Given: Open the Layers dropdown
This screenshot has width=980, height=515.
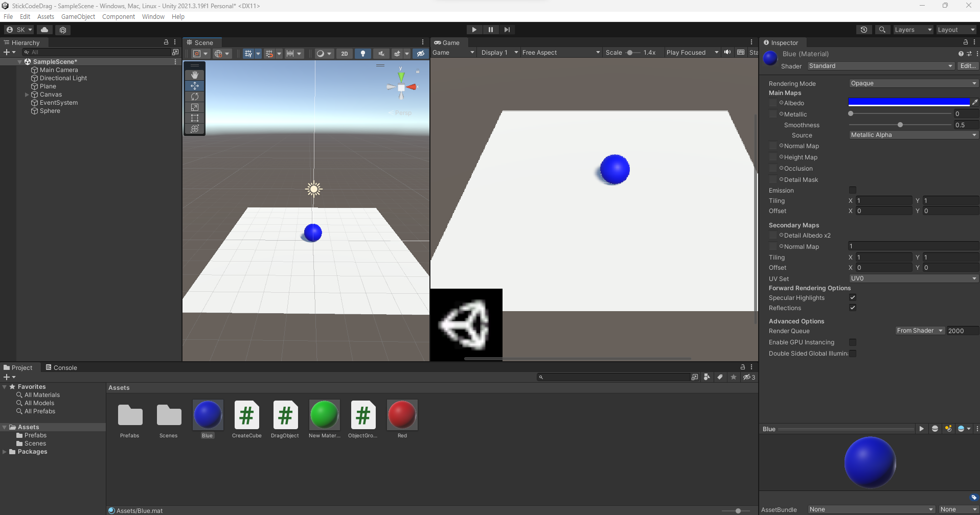Looking at the screenshot, I should click(913, 30).
